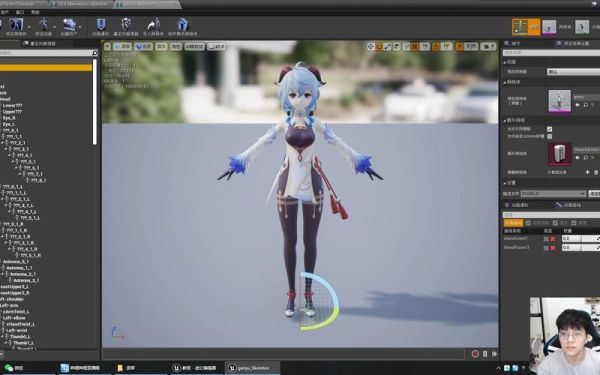Viewport: 600px width, 375px height.
Task: Click the Create Asset toolbar icon
Action: point(69,25)
